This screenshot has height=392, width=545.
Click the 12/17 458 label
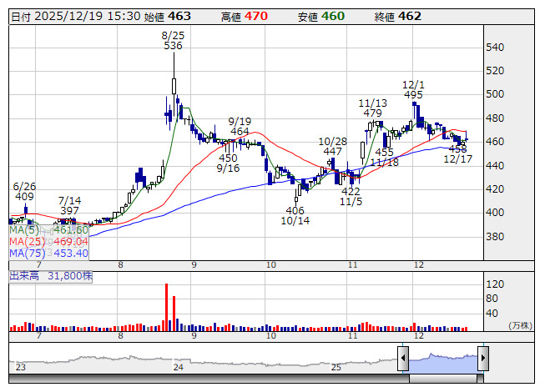coord(457,154)
